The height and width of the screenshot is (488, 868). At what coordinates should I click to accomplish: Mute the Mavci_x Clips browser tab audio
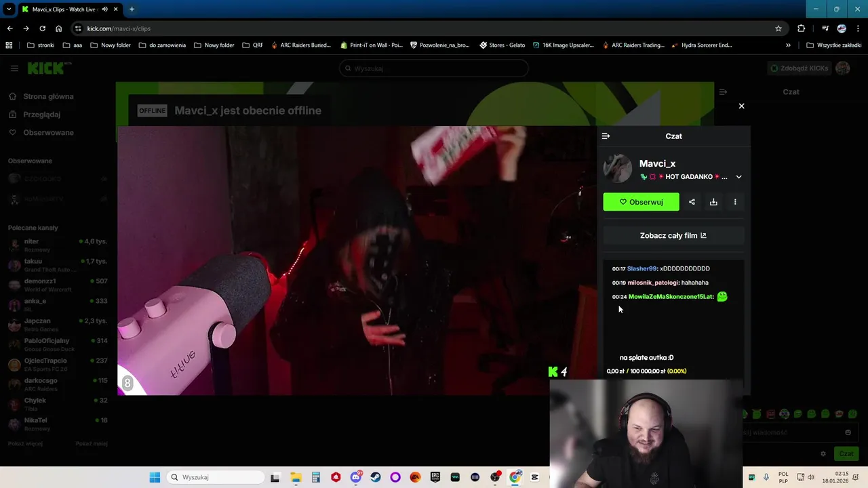coord(104,9)
